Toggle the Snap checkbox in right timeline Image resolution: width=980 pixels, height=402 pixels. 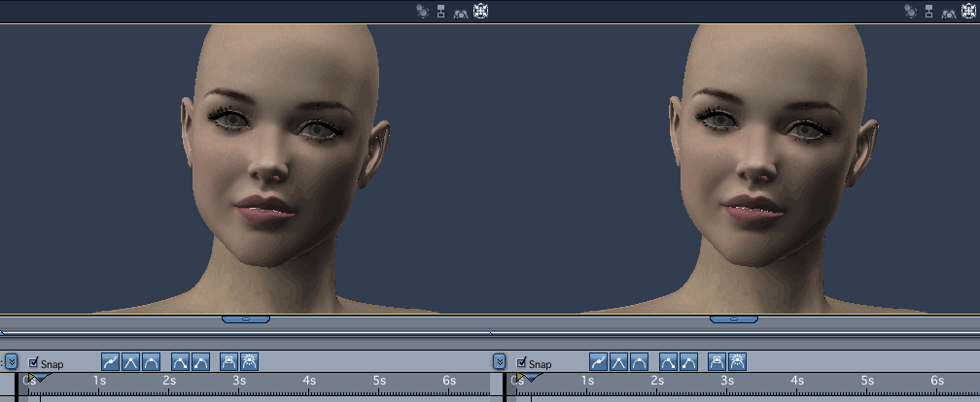522,363
